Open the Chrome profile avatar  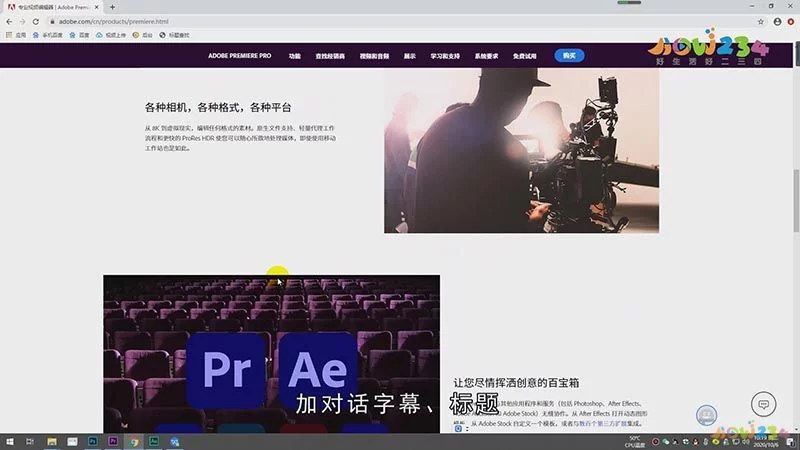click(x=777, y=21)
